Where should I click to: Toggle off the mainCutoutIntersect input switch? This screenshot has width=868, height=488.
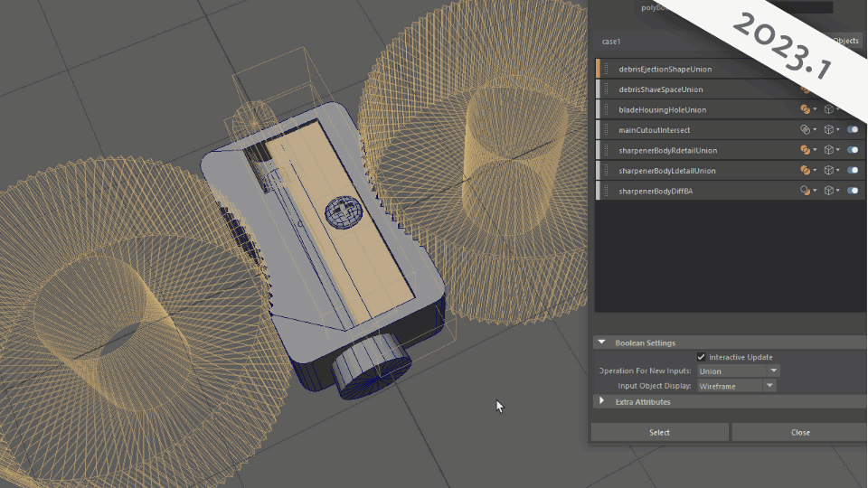click(x=852, y=130)
